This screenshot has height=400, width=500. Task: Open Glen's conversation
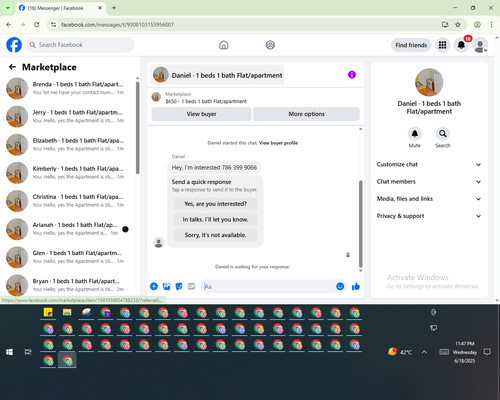click(x=68, y=257)
